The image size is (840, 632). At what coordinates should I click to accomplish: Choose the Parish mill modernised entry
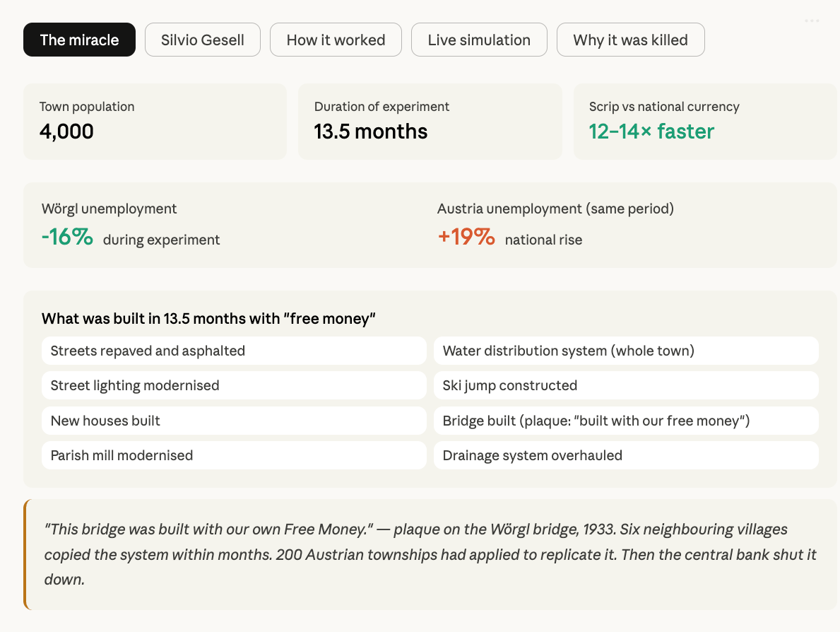click(234, 456)
